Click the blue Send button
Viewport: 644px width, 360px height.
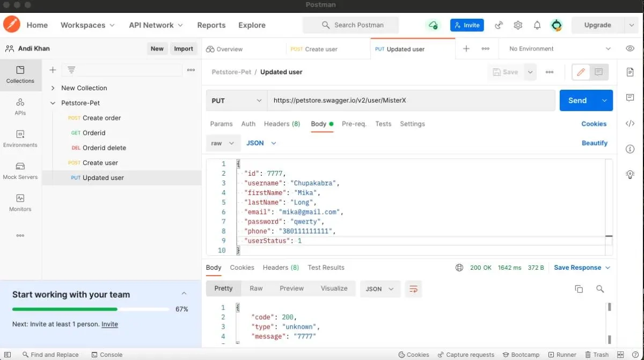[577, 100]
